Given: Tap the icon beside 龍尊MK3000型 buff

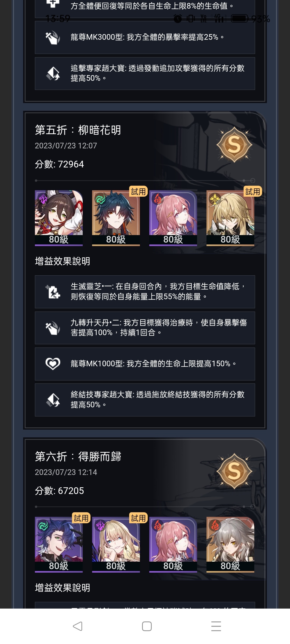Looking at the screenshot, I should [x=53, y=37].
